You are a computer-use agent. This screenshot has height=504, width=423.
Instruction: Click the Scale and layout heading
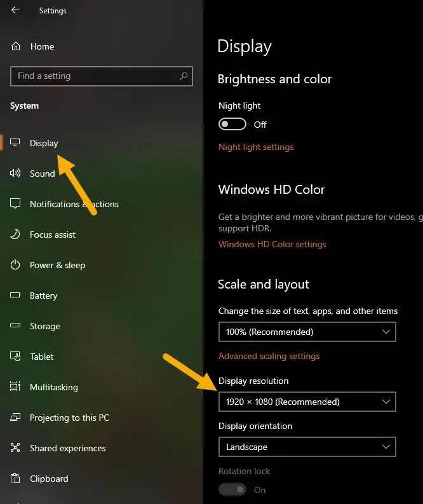pyautogui.click(x=264, y=285)
